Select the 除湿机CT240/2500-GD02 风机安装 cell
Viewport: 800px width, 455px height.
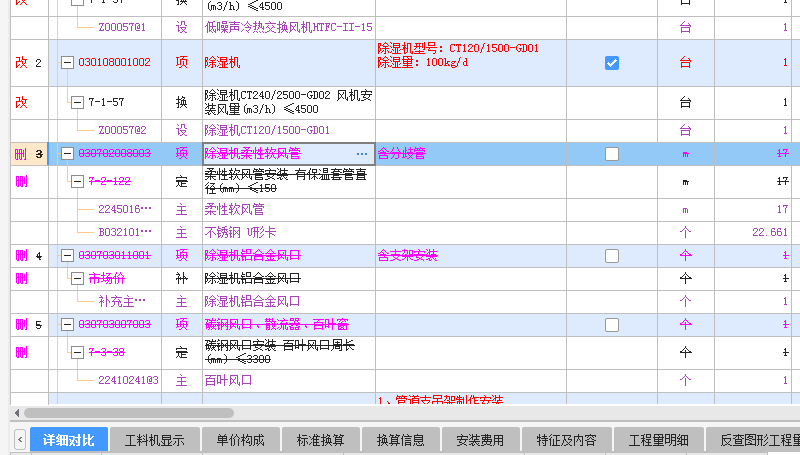[289, 103]
